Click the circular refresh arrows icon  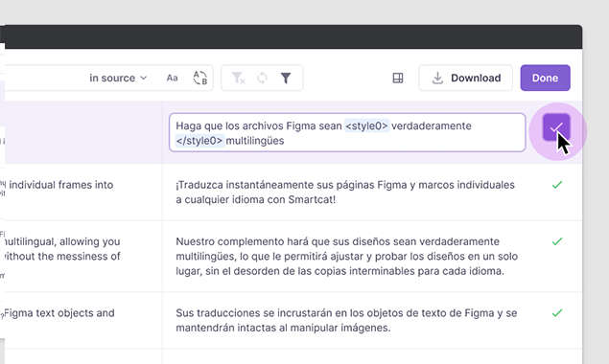click(x=262, y=78)
